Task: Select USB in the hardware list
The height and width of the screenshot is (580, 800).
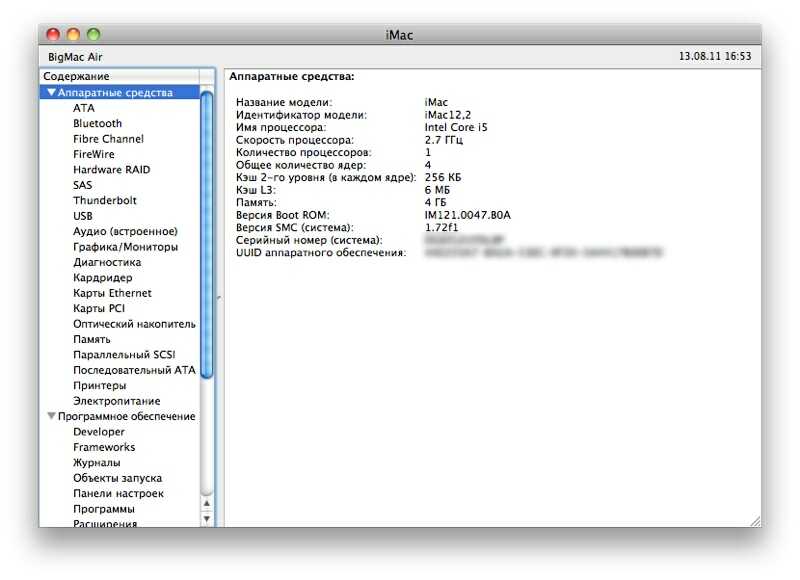Action: pyautogui.click(x=83, y=216)
